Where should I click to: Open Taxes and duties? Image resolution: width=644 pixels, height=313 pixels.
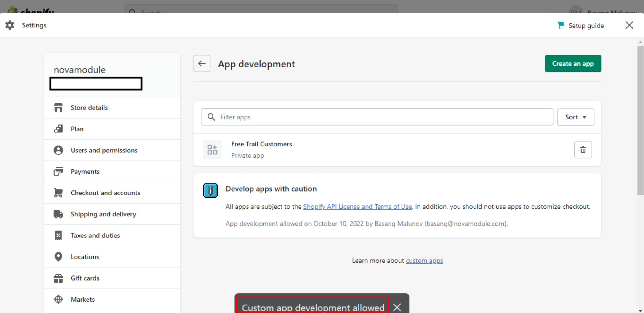click(112, 235)
